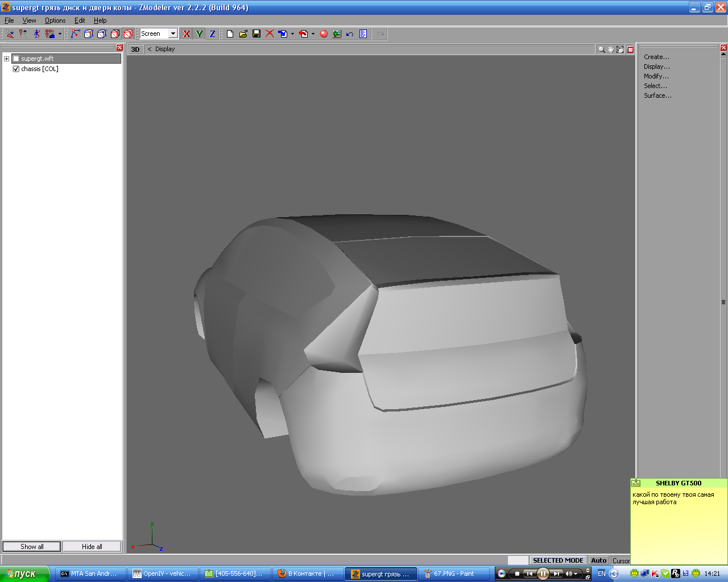
Task: Open the materials editor red sphere icon
Action: click(324, 34)
